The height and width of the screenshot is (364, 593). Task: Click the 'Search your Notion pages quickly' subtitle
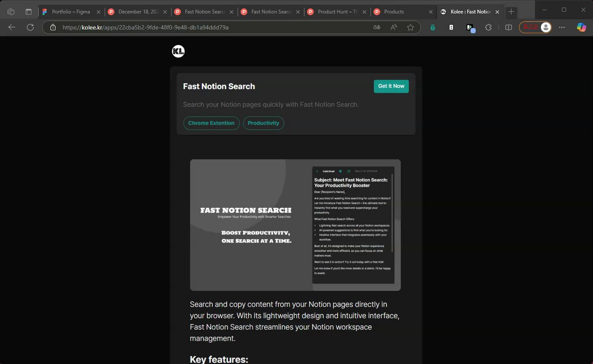271,105
